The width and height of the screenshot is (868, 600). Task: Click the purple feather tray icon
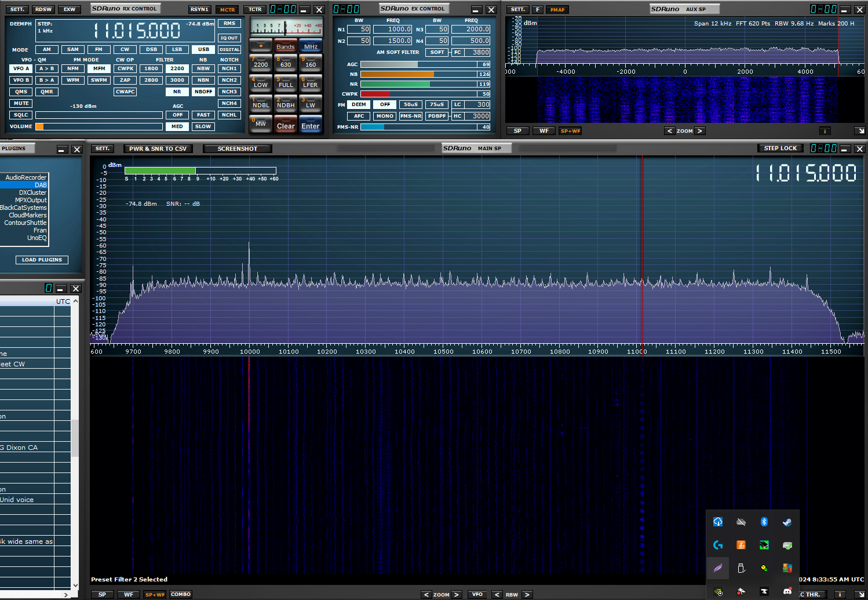pos(718,568)
